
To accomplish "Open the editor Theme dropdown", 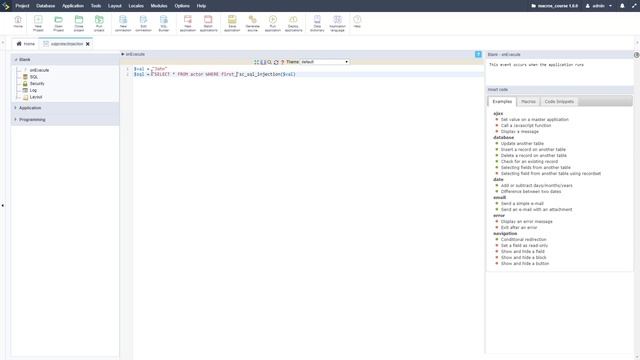I will (324, 62).
